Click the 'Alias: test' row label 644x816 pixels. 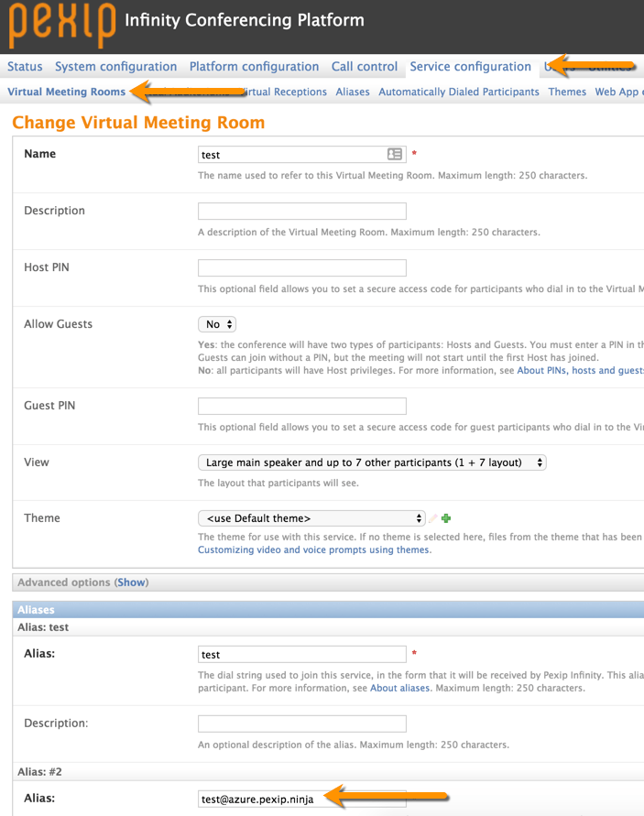(x=43, y=627)
